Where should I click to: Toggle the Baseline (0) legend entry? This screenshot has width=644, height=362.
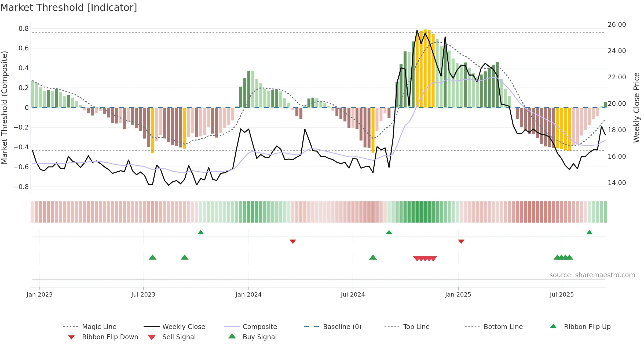[x=333, y=327]
